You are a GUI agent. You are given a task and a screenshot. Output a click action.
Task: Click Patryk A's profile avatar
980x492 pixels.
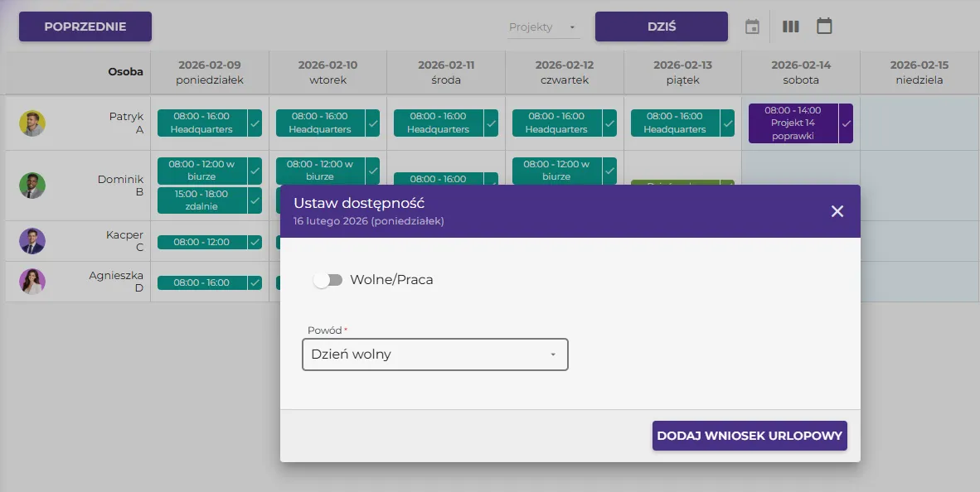point(32,123)
